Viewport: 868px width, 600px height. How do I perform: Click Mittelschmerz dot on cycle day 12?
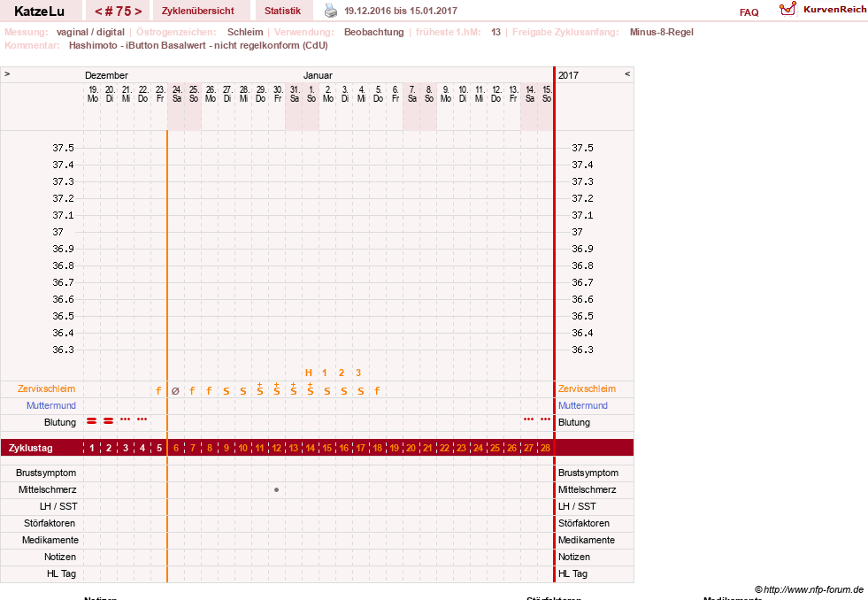[x=276, y=490]
